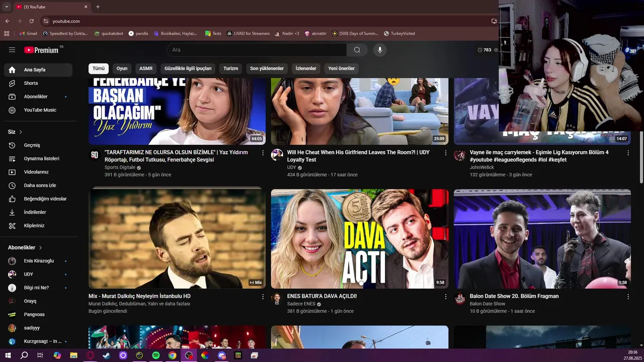Open Videolarınız page
The height and width of the screenshot is (362, 644).
38,172
